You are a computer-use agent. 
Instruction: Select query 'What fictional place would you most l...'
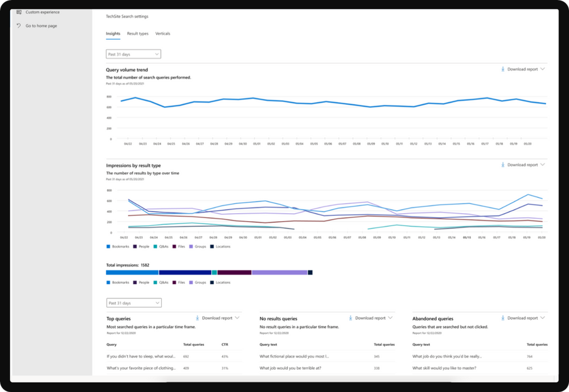(294, 357)
